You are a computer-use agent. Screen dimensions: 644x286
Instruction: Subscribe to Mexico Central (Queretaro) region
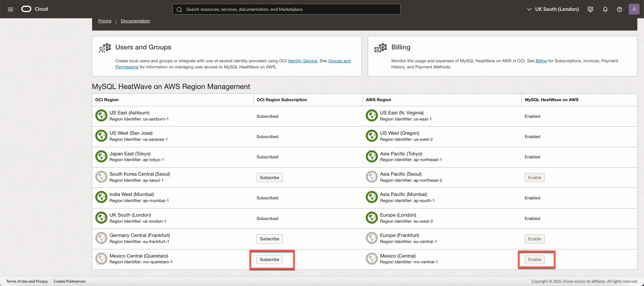tap(269, 260)
